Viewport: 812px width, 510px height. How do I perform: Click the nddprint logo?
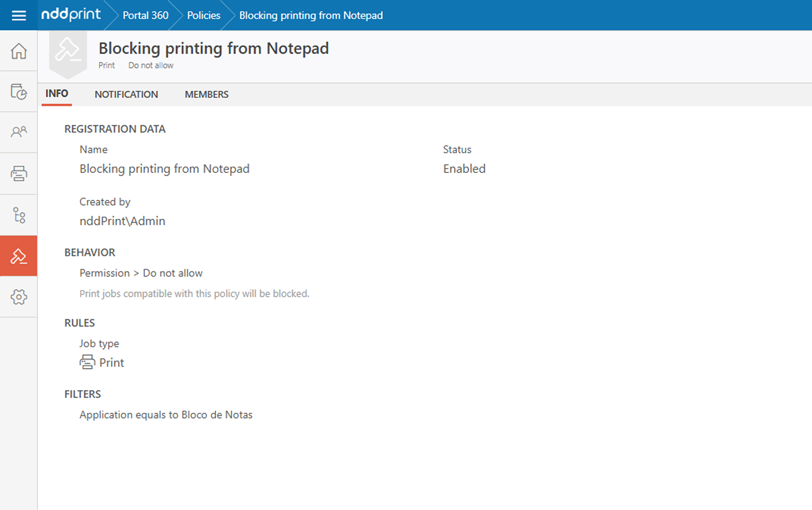pyautogui.click(x=71, y=15)
